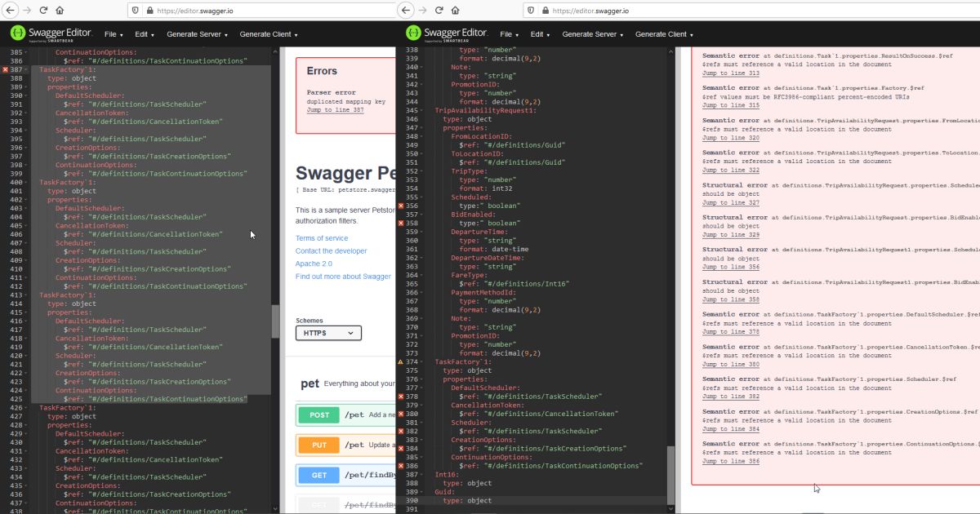This screenshot has height=514, width=980.
Task: Expand the PUT /pet operation
Action: [x=345, y=445]
